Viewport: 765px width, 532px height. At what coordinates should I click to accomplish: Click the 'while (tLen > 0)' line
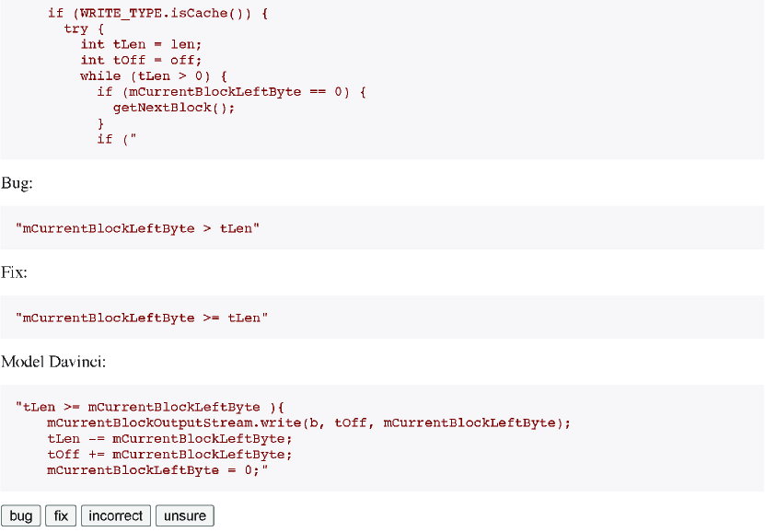153,75
